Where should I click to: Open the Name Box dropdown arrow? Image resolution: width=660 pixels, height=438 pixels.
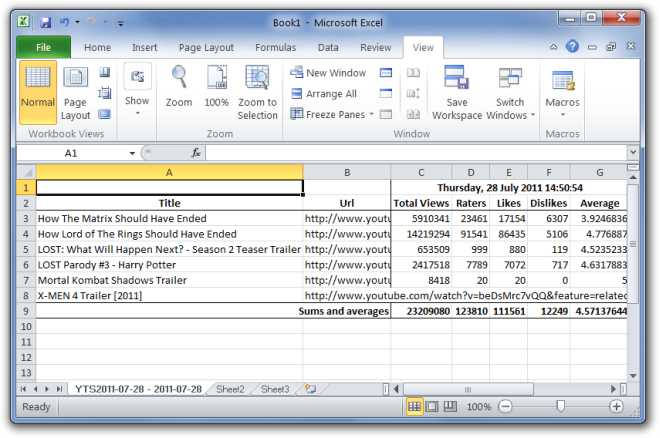[x=132, y=153]
